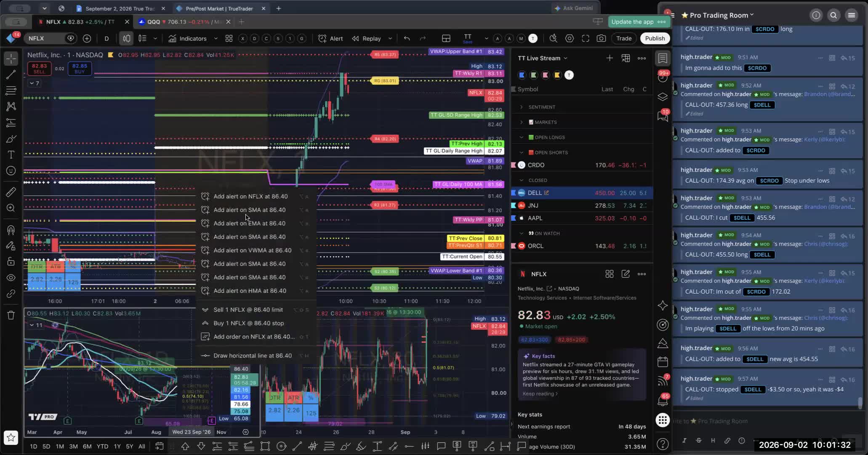
Task: Toggle the flag on the AAPL row
Action: click(x=514, y=218)
